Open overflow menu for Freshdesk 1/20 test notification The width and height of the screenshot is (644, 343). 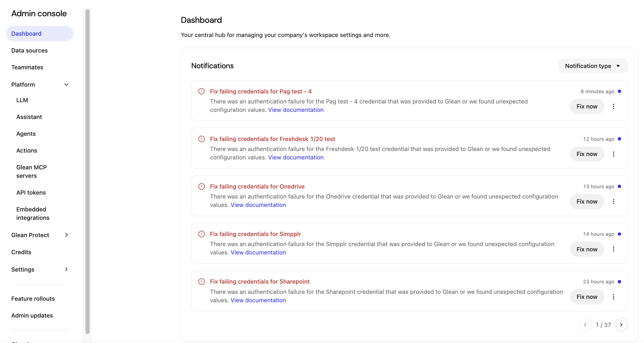[614, 154]
